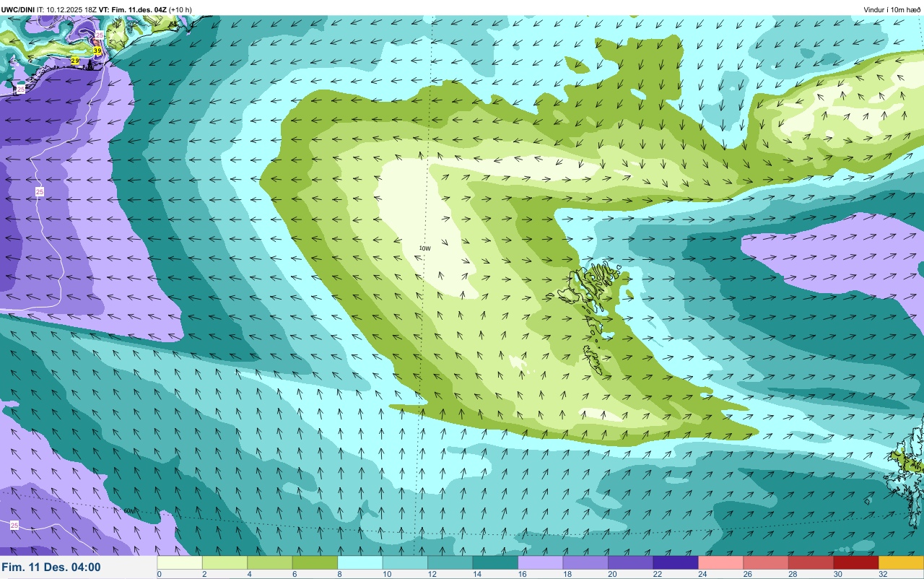Select the 26–28 m/s salmon red legend swatch

click(x=766, y=562)
